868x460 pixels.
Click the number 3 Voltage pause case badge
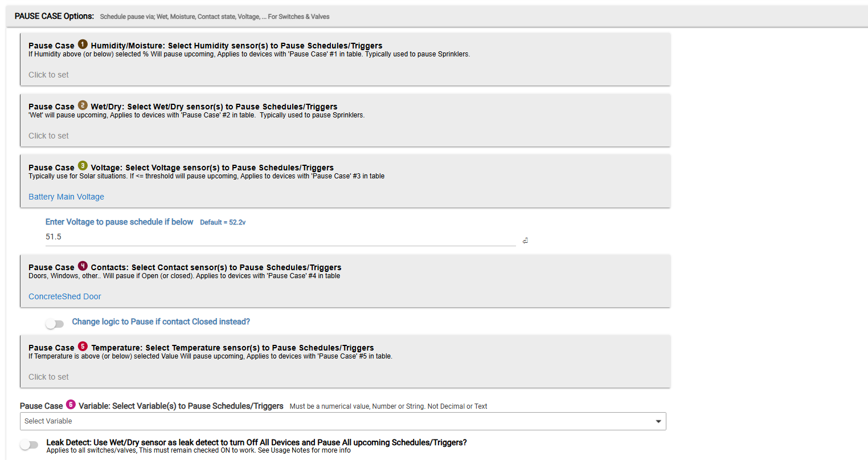pyautogui.click(x=83, y=166)
